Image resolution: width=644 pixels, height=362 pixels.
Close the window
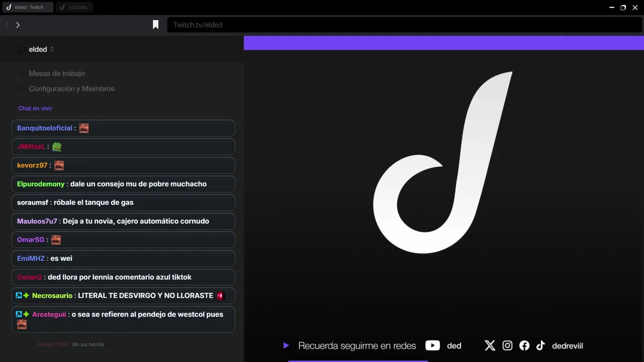(x=635, y=8)
